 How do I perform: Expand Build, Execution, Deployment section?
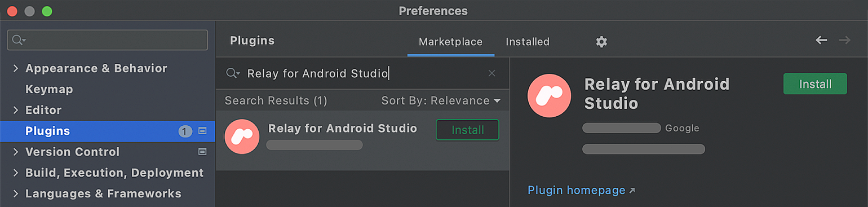tap(16, 173)
